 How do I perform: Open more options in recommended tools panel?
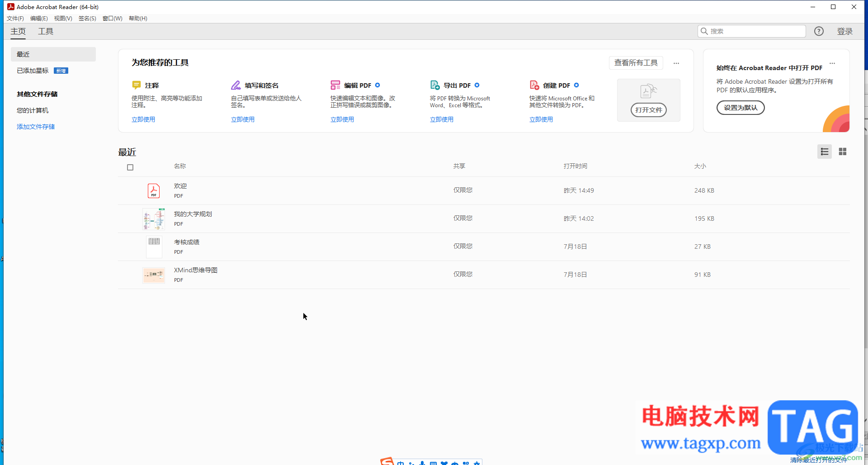click(x=676, y=63)
